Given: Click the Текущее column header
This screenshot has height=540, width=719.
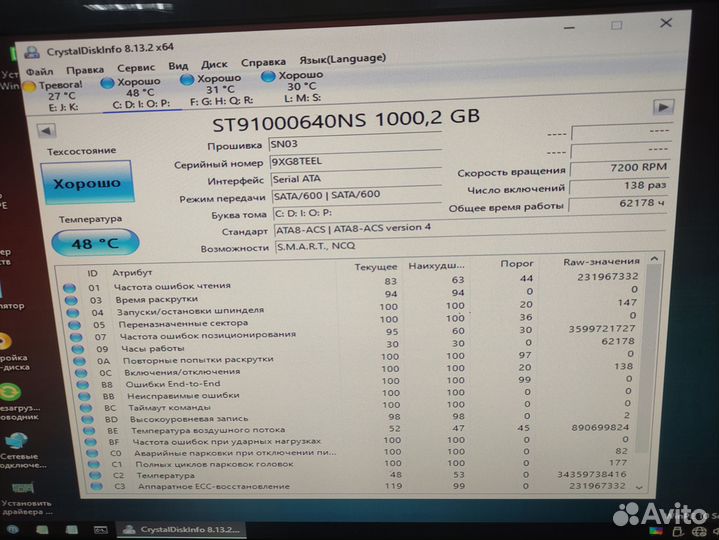Looking at the screenshot, I should (376, 267).
